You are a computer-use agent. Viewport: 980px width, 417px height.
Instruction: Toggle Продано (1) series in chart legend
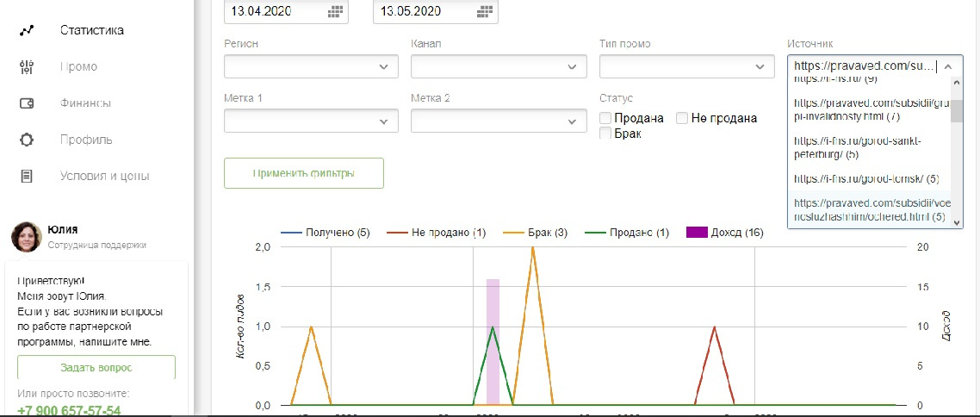pos(625,233)
